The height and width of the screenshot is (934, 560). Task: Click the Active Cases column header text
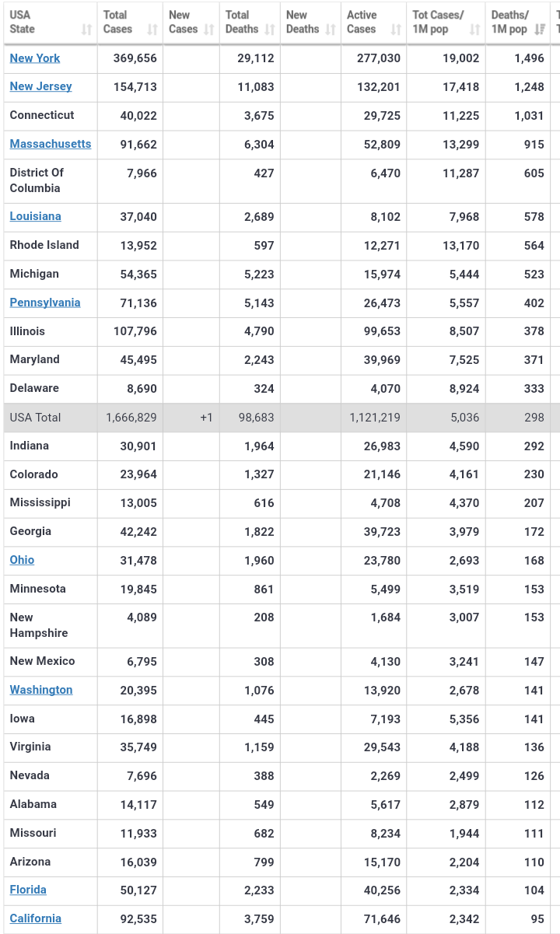point(362,22)
